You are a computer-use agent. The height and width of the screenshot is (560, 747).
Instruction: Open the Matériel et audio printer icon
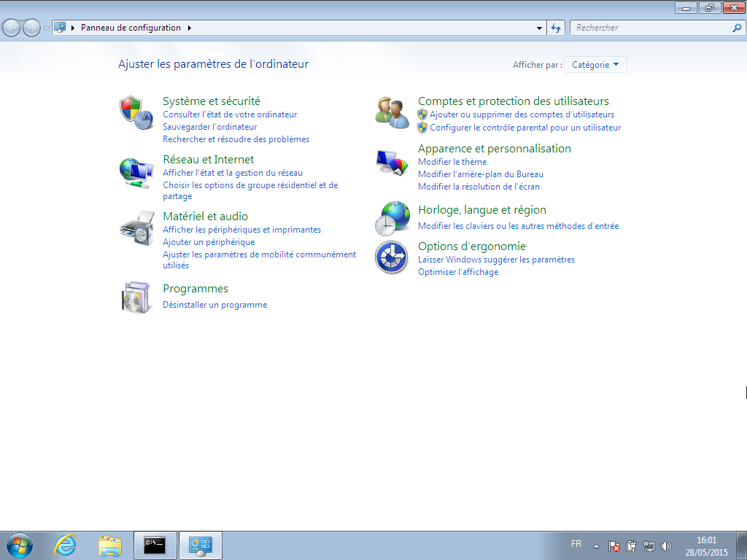point(137,228)
